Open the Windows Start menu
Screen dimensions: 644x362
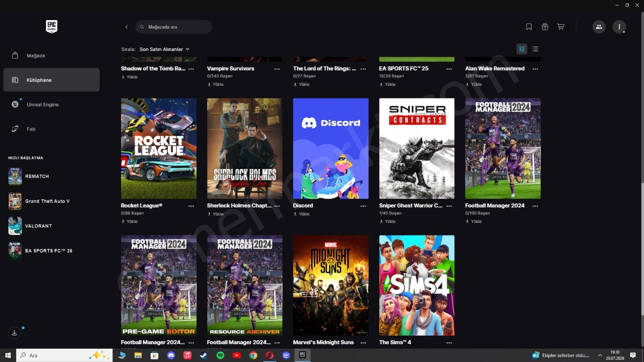(8, 355)
